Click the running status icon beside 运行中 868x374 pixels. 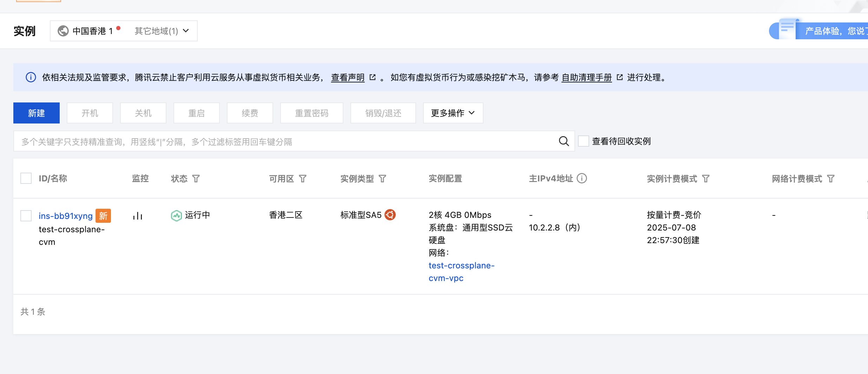click(x=176, y=215)
